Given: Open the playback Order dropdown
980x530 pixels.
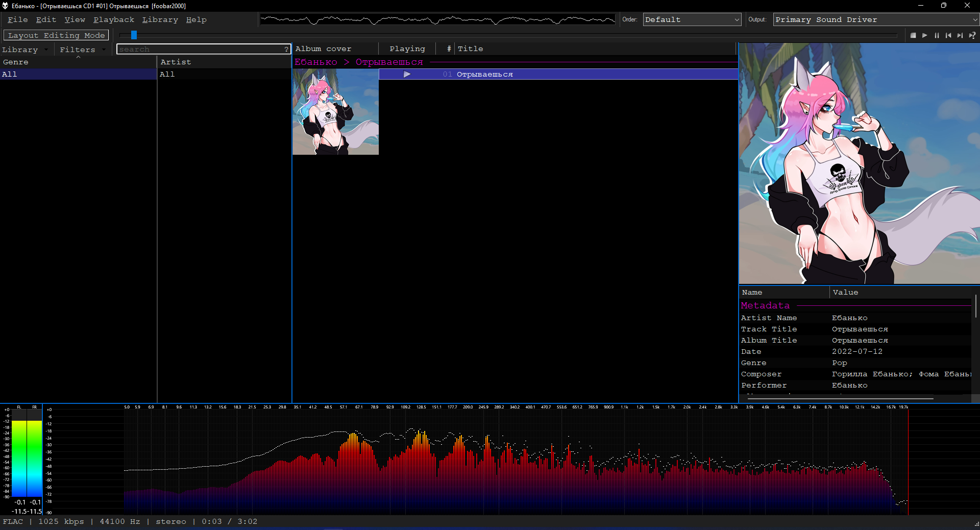Looking at the screenshot, I should (692, 19).
